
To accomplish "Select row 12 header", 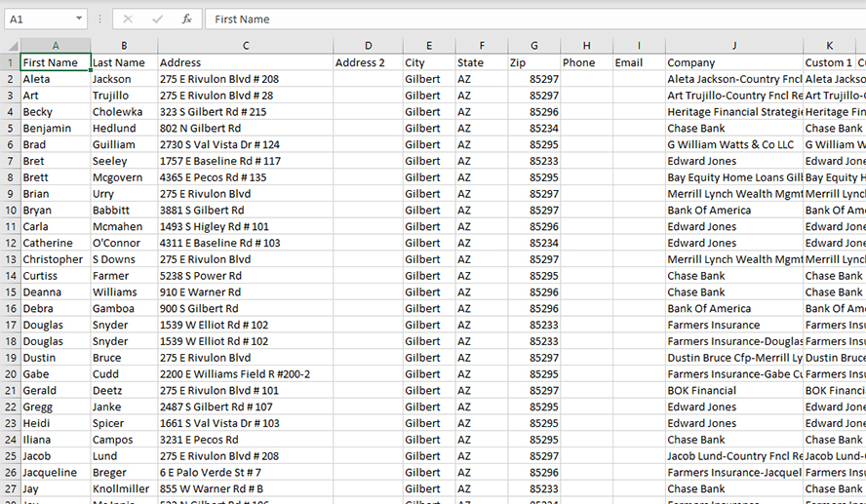I will (x=11, y=243).
